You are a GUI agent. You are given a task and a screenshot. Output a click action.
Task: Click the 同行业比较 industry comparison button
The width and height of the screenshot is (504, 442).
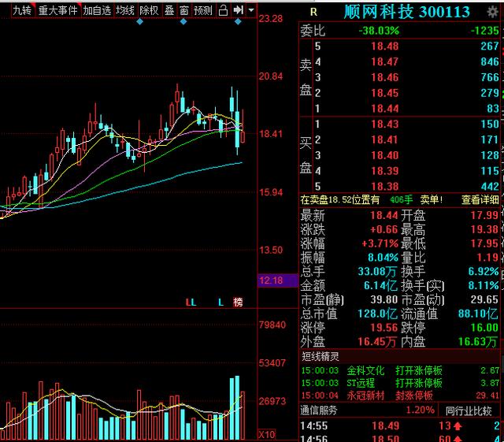(x=469, y=410)
